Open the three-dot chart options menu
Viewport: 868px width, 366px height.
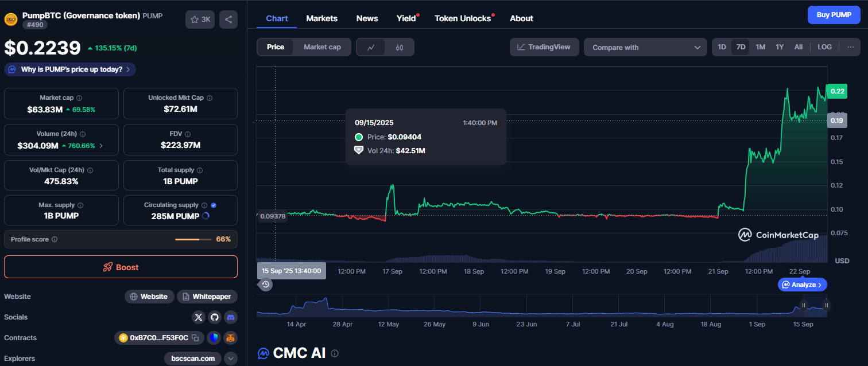tap(850, 47)
